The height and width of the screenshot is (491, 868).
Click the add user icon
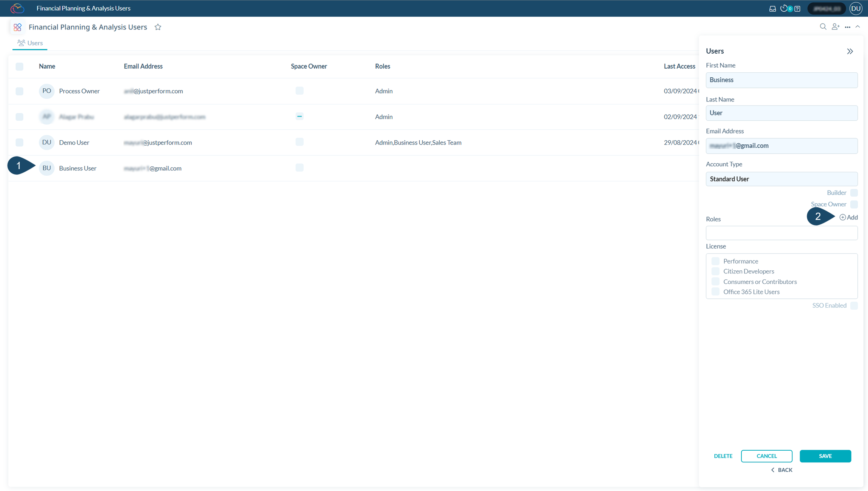point(836,26)
